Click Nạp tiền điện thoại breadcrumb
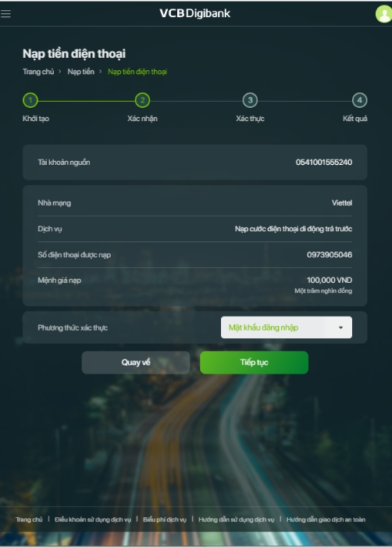 pyautogui.click(x=137, y=72)
